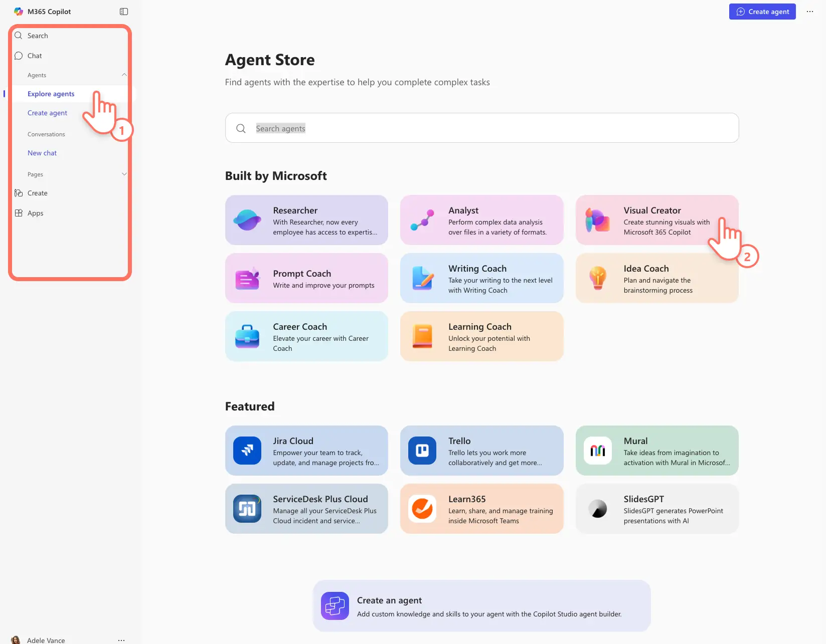Click the Chat bubble icon in sidebar
Screen dimensions: 826x644
tap(19, 56)
